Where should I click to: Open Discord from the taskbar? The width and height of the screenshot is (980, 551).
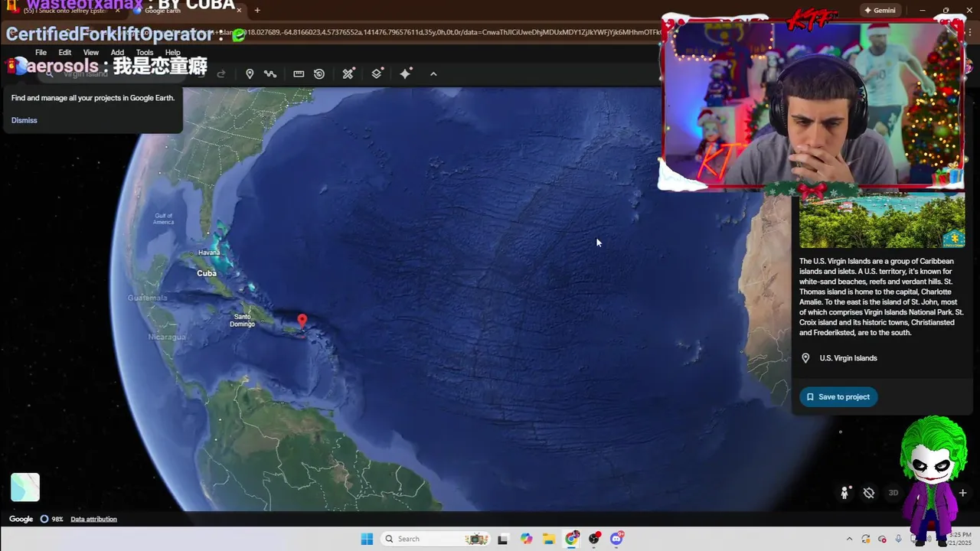pos(617,539)
